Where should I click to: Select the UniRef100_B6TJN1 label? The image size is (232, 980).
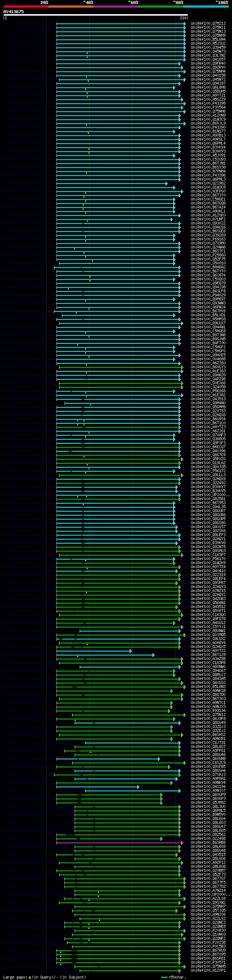click(x=208, y=163)
